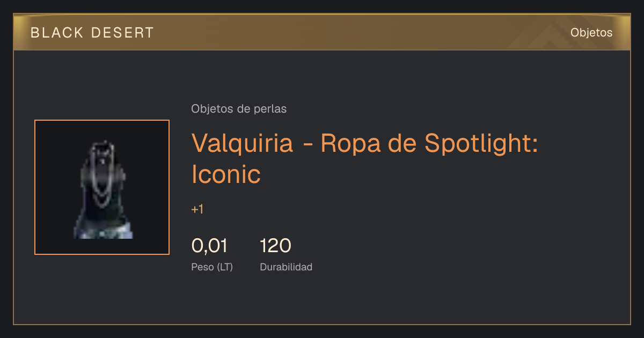Click the BLACK DESERT logo text

[92, 33]
